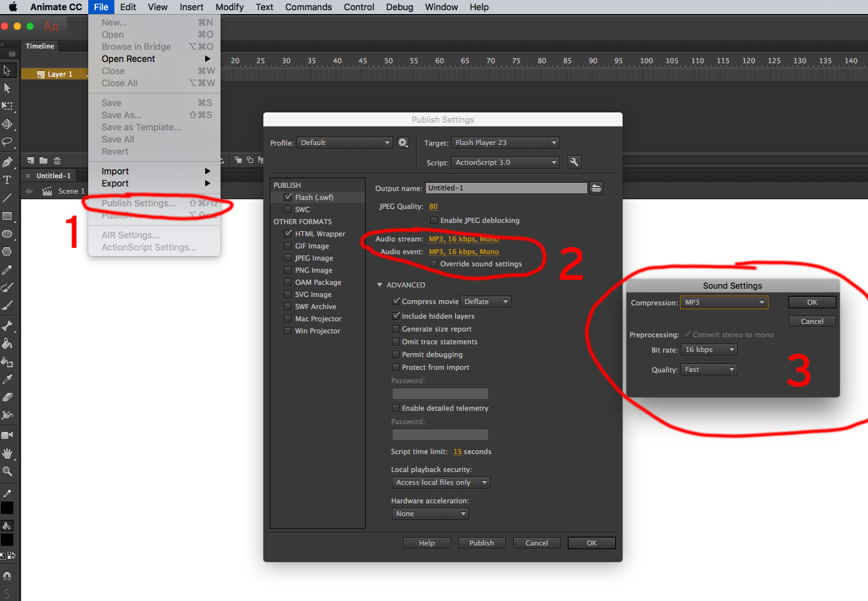The image size is (868, 601).
Task: Click the delete layer trash icon
Action: [x=57, y=160]
